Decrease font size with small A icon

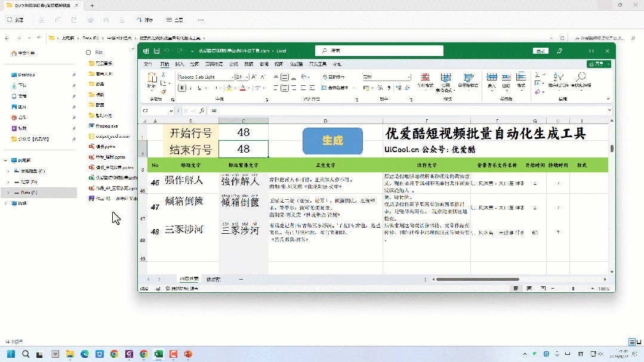(263, 77)
